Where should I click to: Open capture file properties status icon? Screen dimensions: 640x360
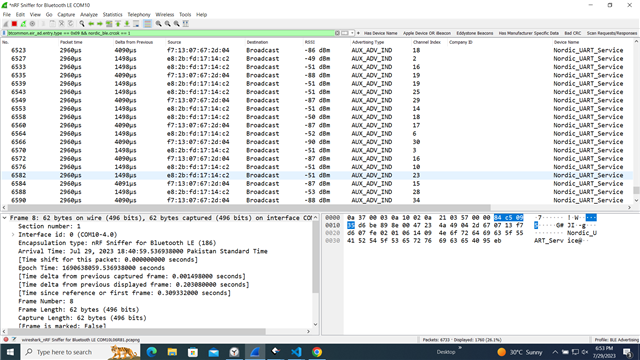[x=14, y=340]
